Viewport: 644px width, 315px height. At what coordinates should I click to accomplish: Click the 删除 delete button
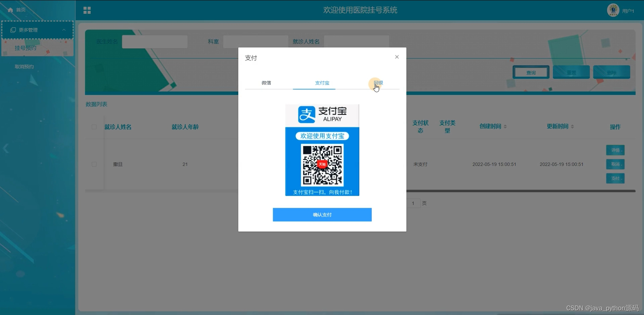click(612, 72)
